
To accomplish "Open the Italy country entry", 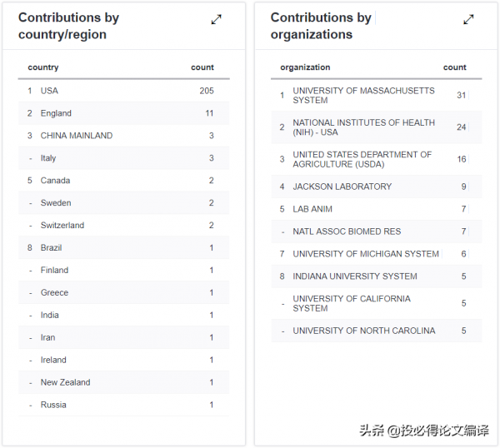I will 48,158.
